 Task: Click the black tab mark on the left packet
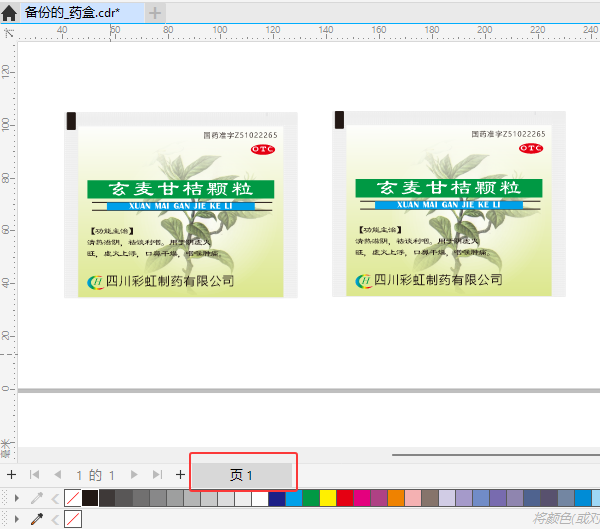point(71,121)
